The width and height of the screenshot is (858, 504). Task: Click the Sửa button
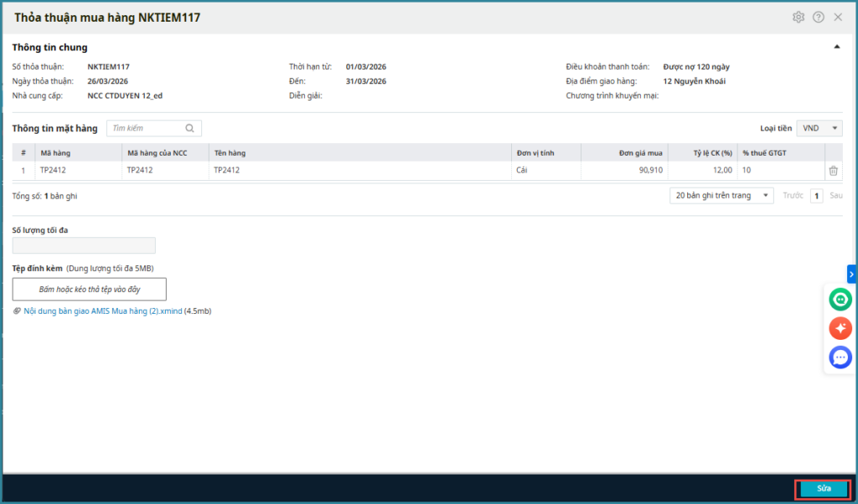pyautogui.click(x=823, y=490)
